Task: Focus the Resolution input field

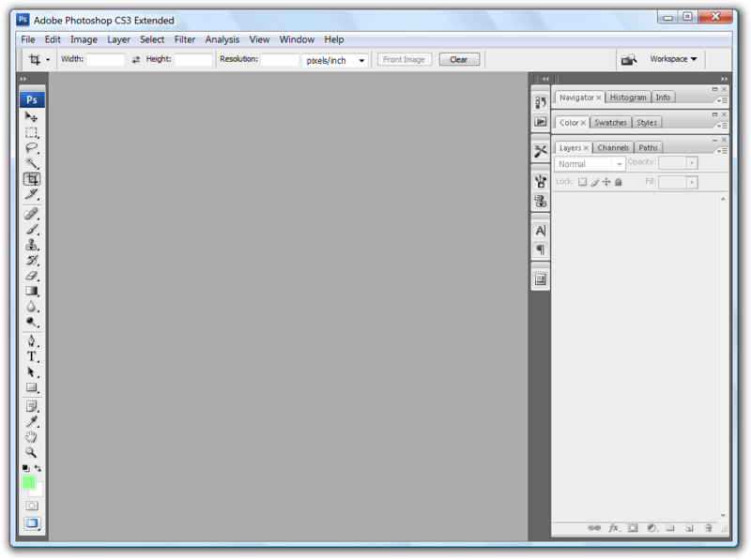Action: [x=280, y=59]
